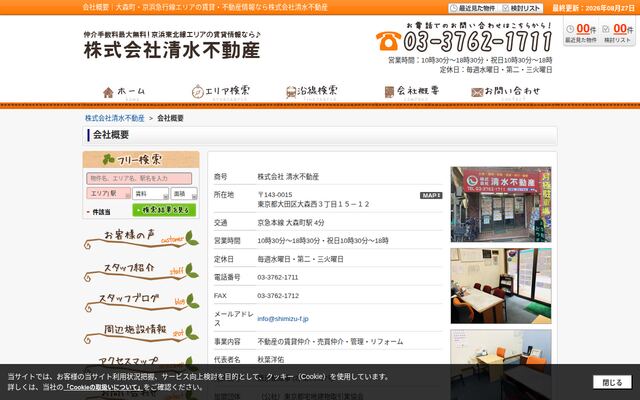640x400 pixels.
Task: Click the train icon beside 沿線検索
Action: click(291, 93)
